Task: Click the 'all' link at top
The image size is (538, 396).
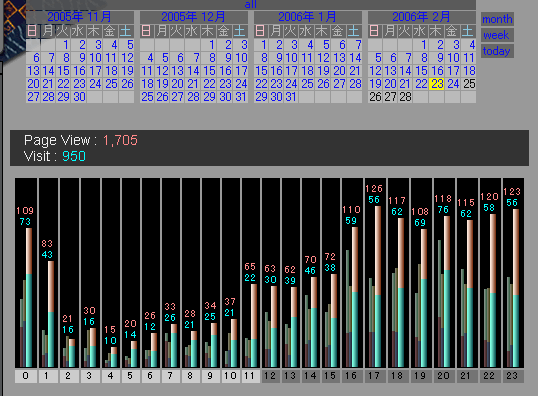Action: click(x=250, y=4)
